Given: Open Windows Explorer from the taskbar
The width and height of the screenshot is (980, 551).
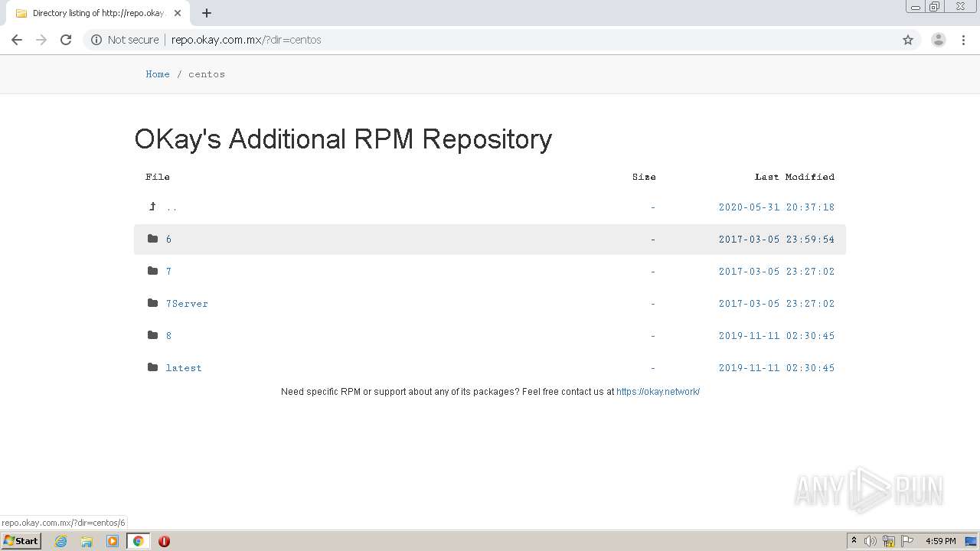Looking at the screenshot, I should tap(87, 541).
